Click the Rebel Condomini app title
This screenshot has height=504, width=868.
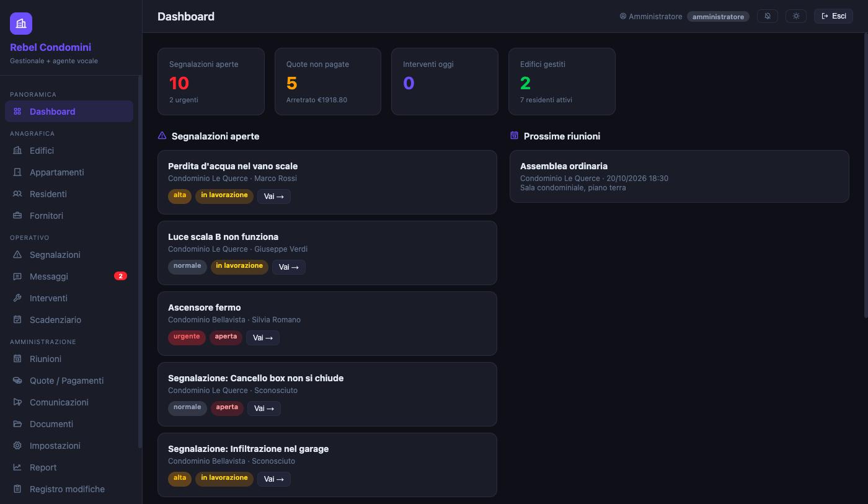coord(51,47)
